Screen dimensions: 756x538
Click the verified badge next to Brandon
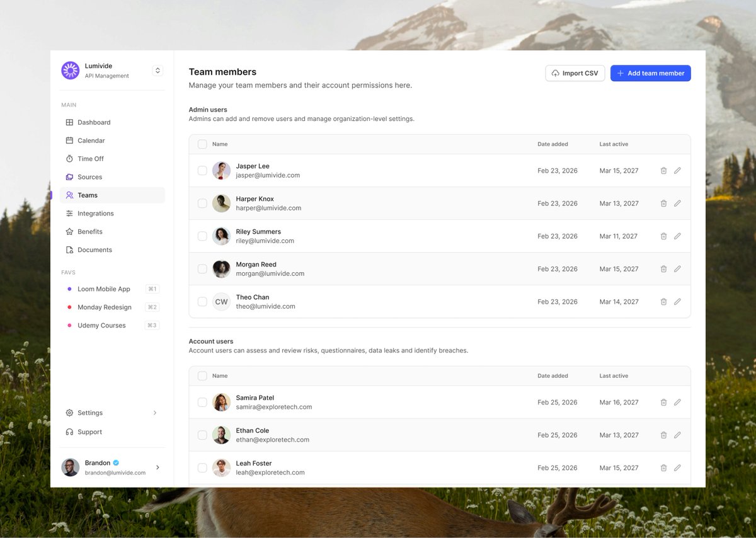click(116, 463)
